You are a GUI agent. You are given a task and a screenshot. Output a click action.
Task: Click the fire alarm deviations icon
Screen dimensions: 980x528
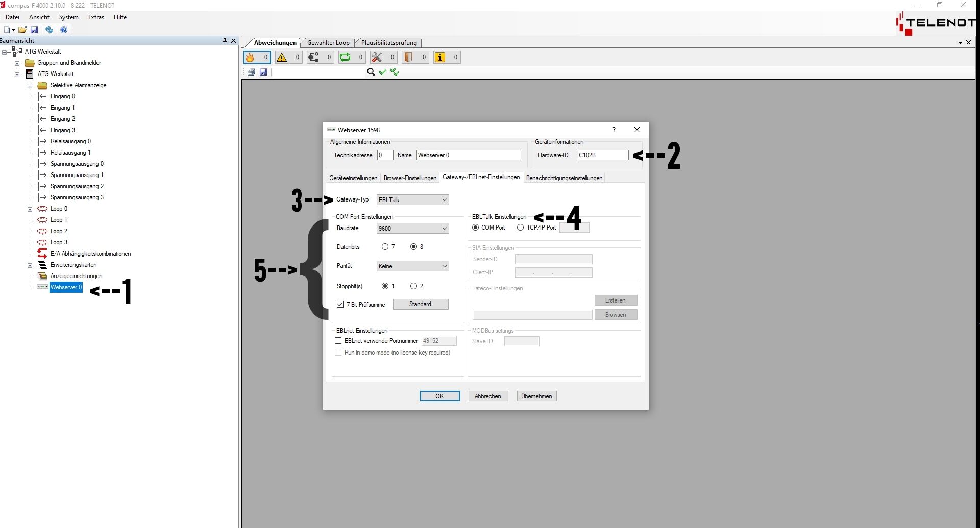pos(250,57)
